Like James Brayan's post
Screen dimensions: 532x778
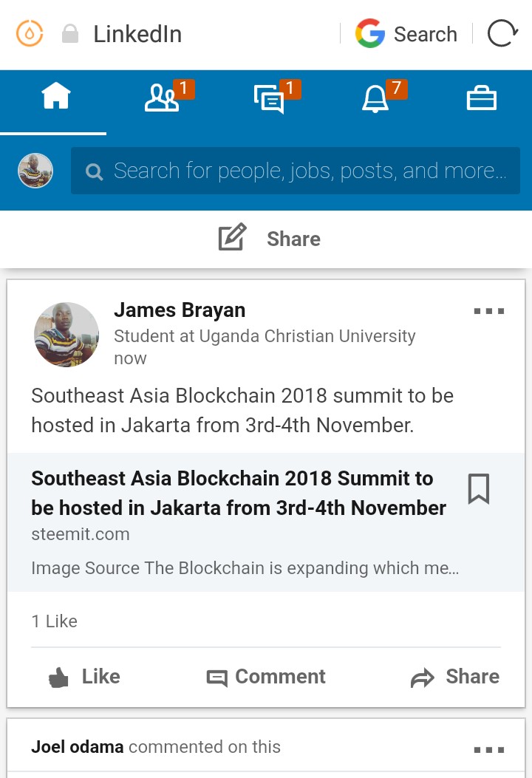(83, 676)
